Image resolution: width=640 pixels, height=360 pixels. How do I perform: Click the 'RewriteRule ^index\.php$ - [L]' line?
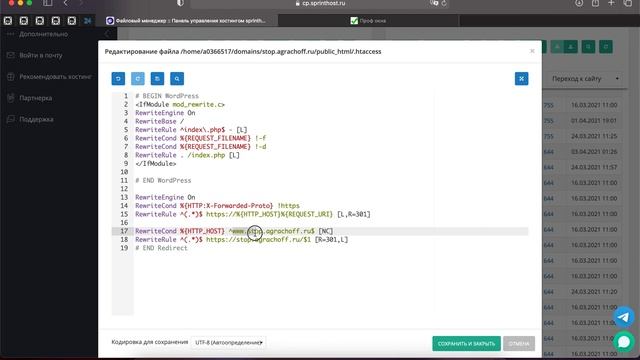191,130
